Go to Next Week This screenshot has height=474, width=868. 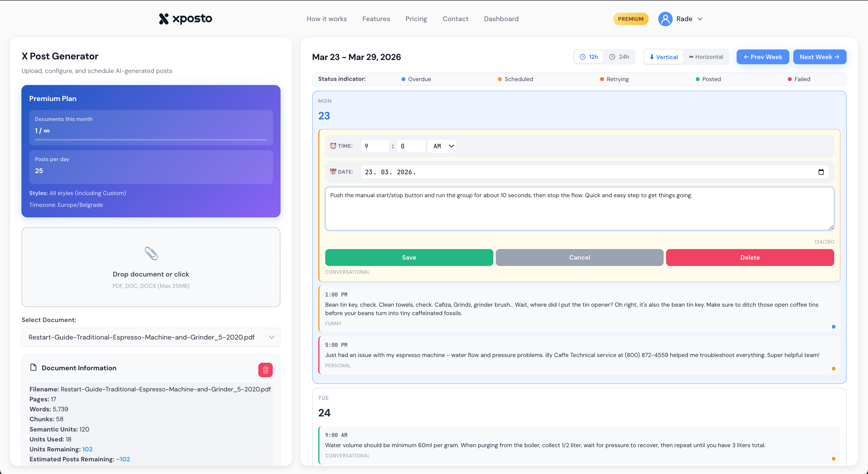click(819, 57)
